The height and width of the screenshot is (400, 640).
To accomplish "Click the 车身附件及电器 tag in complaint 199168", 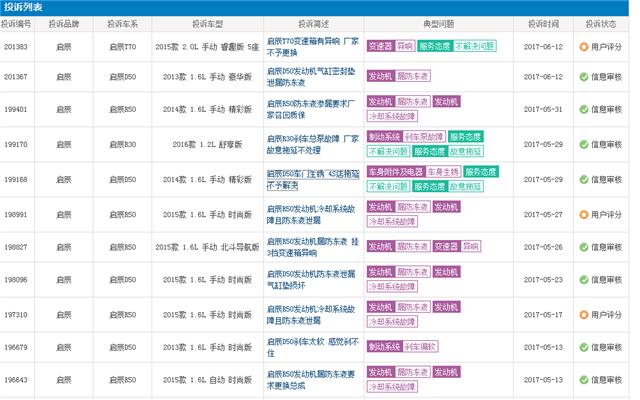I will click(396, 172).
